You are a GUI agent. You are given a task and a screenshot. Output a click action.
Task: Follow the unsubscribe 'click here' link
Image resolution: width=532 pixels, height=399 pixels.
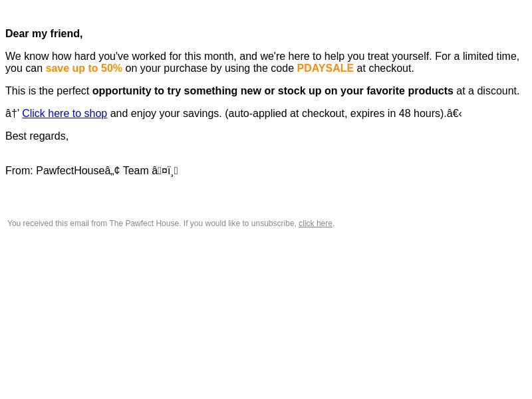coord(315,223)
